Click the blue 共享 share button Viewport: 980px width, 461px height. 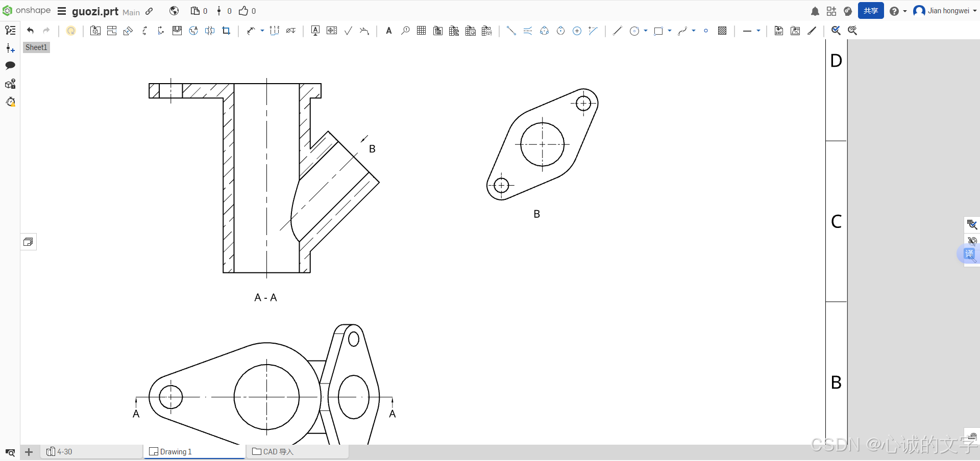(x=871, y=11)
